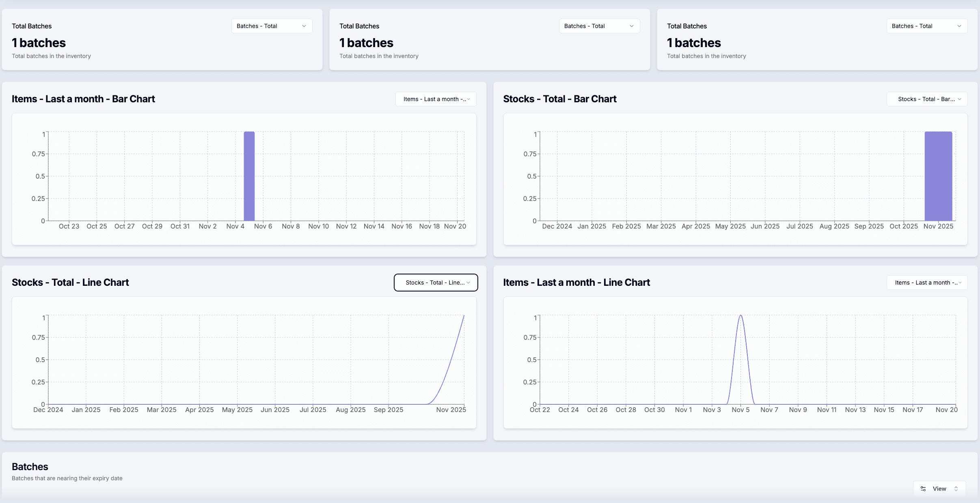This screenshot has width=980, height=503.
Task: Click the View button label
Action: [939, 489]
